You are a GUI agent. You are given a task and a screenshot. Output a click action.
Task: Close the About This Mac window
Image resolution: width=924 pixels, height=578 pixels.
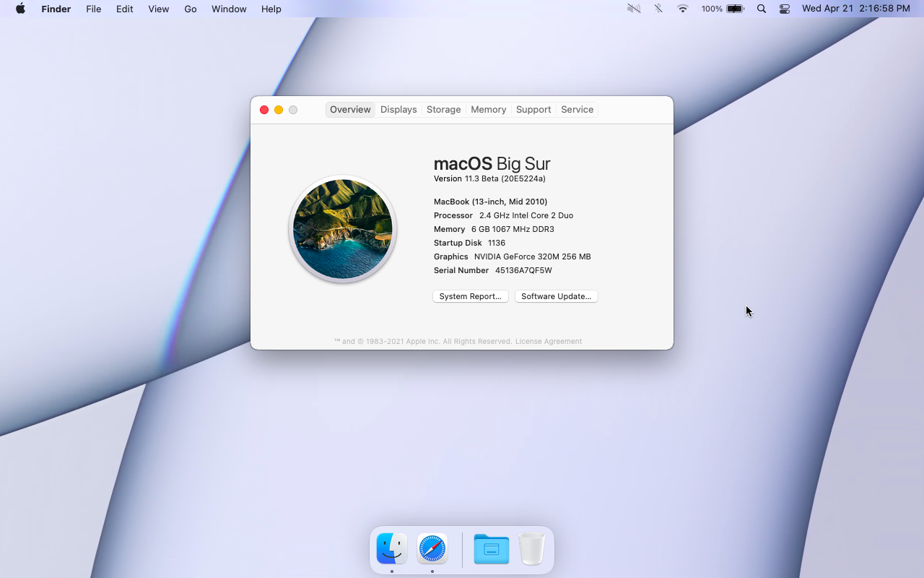(x=264, y=110)
